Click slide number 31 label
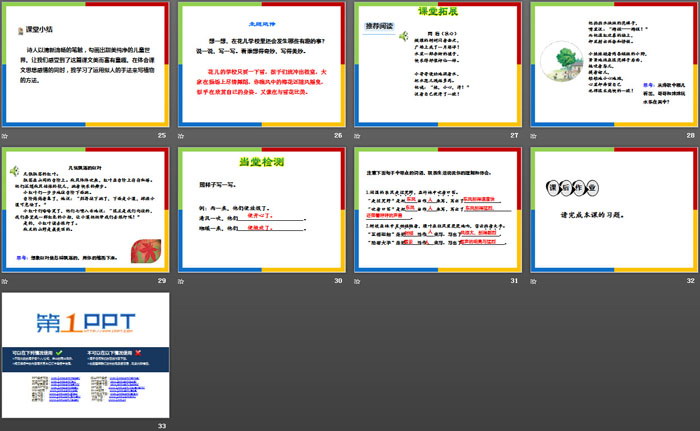Screen dimensions: 700x431 [514, 281]
